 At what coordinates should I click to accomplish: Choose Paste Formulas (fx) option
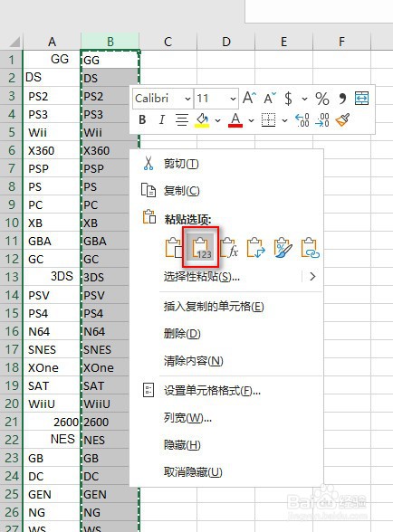[x=229, y=248]
